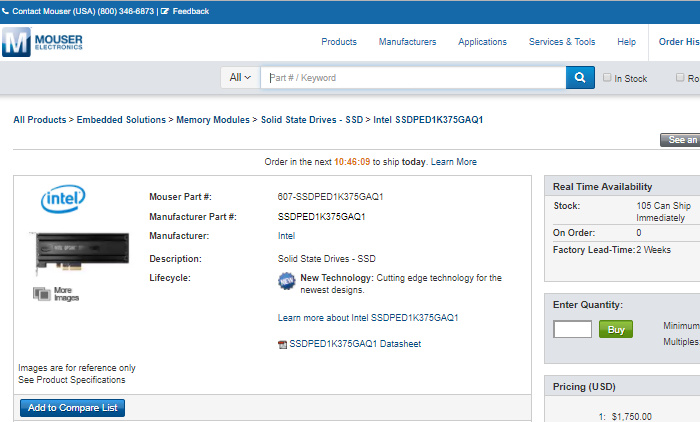
Task: Open the Services & Tools menu
Action: (562, 42)
